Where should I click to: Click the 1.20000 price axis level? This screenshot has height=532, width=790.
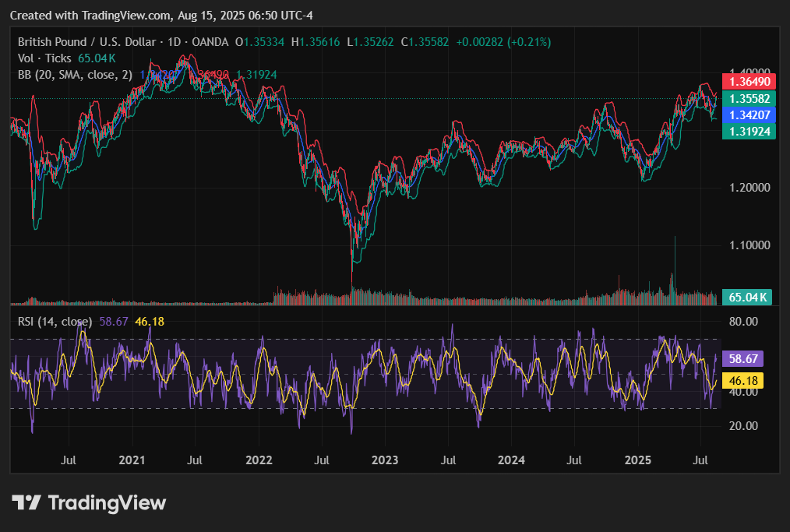click(x=749, y=188)
